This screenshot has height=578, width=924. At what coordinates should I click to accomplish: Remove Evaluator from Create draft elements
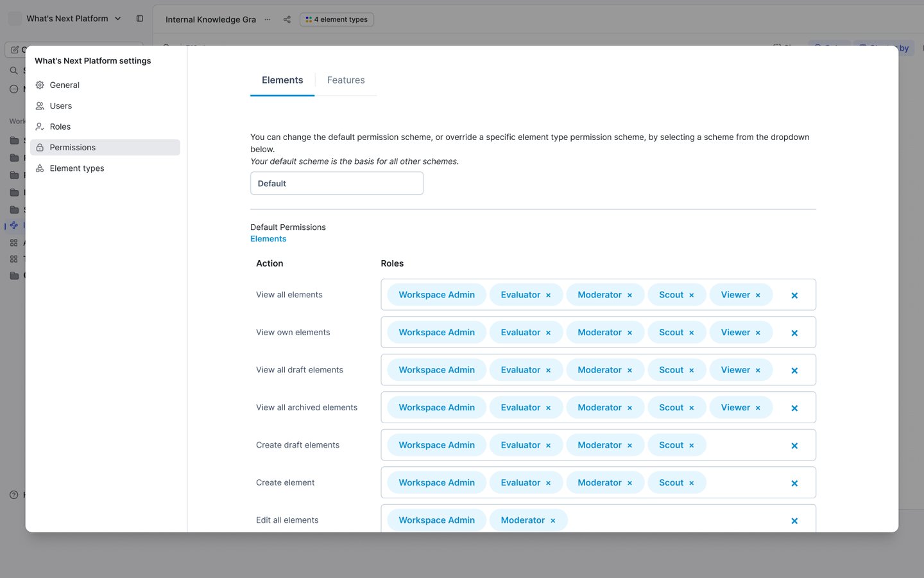tap(549, 446)
